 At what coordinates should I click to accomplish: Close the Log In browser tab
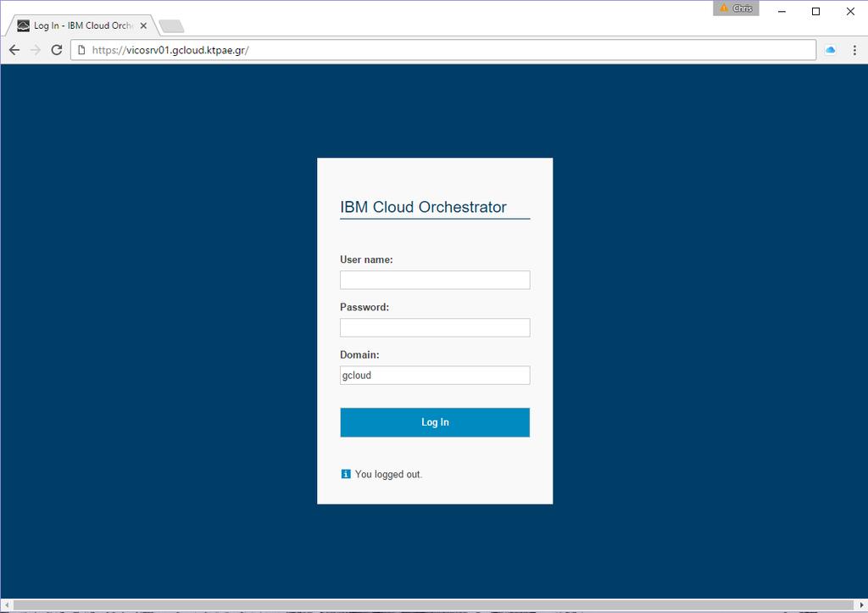click(143, 25)
